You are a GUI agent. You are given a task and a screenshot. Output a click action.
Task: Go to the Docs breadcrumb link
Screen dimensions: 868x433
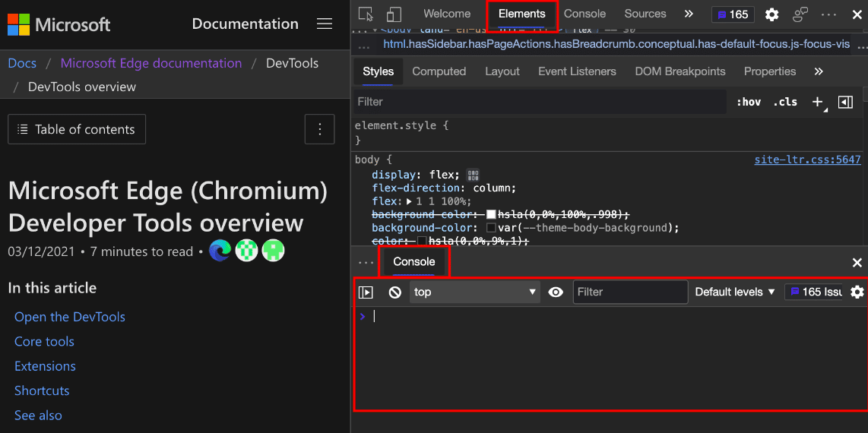tap(22, 63)
